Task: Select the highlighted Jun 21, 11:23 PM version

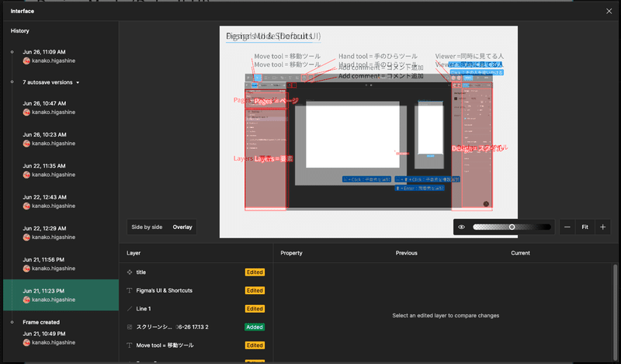Action: pos(61,295)
